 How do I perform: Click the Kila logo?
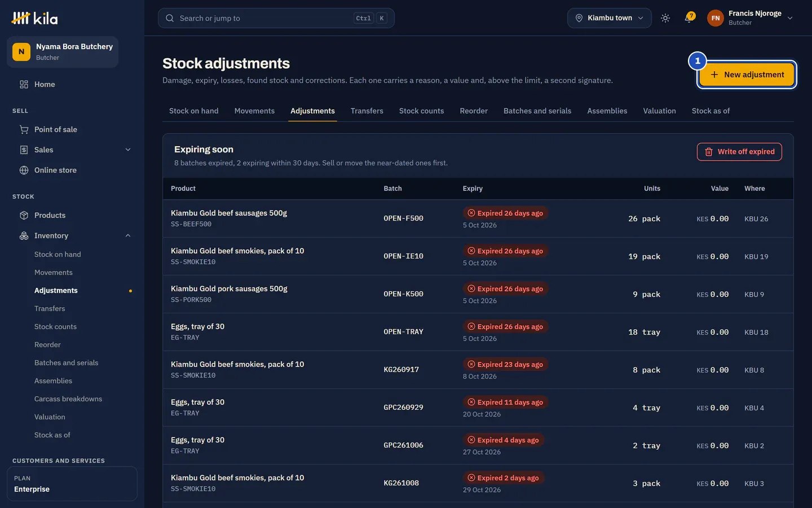point(34,18)
